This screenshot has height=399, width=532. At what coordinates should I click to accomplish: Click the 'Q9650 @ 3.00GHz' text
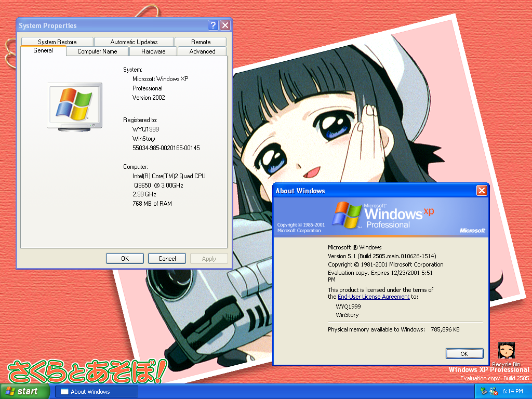point(158,185)
